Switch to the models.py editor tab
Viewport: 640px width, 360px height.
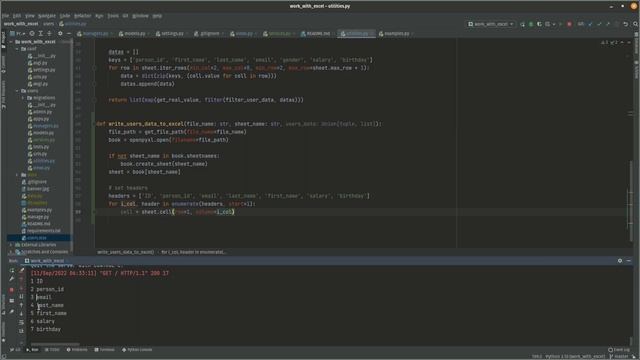(134, 33)
